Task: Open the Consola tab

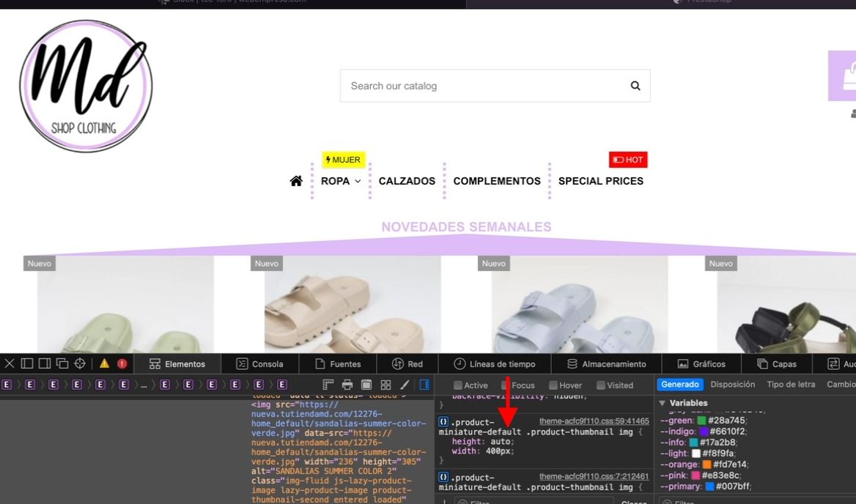Action: 260,364
